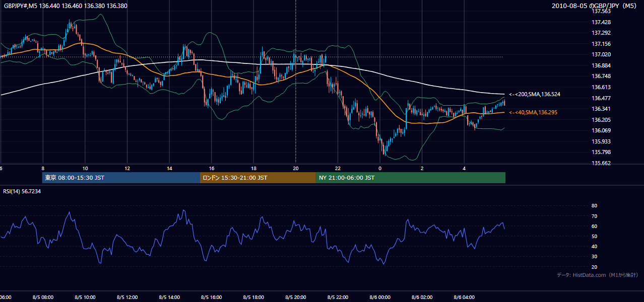
Task: Click the RSI 20 level label
Action: (x=594, y=267)
